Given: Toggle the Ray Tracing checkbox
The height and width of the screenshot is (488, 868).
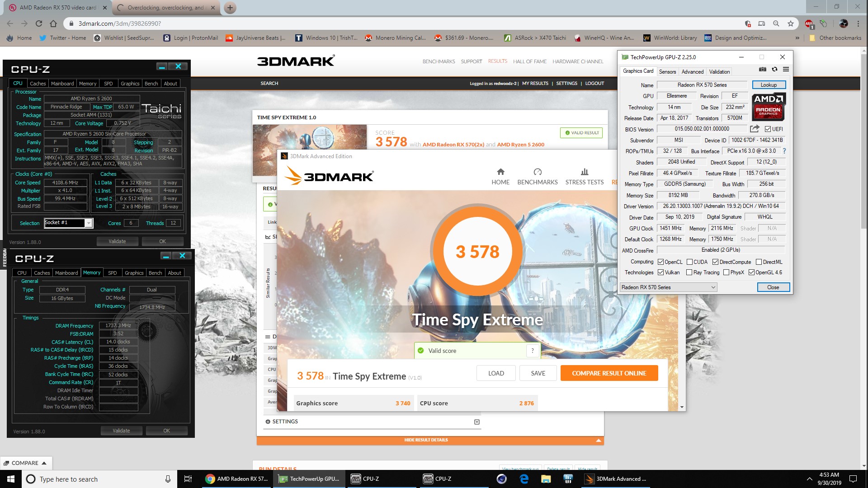Looking at the screenshot, I should coord(689,272).
